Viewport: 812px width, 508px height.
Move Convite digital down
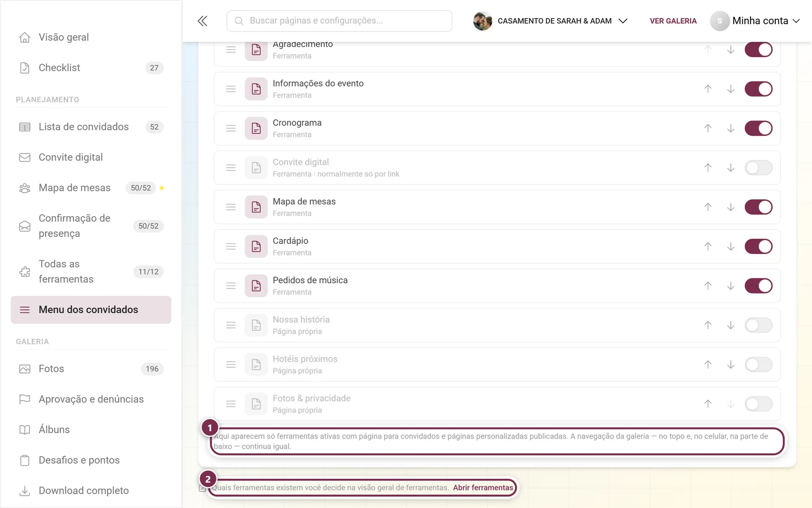(x=730, y=168)
